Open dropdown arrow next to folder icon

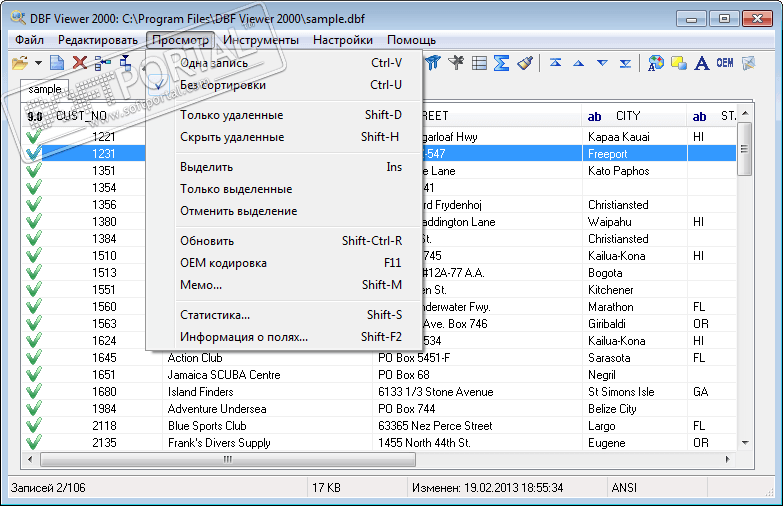[x=38, y=63]
